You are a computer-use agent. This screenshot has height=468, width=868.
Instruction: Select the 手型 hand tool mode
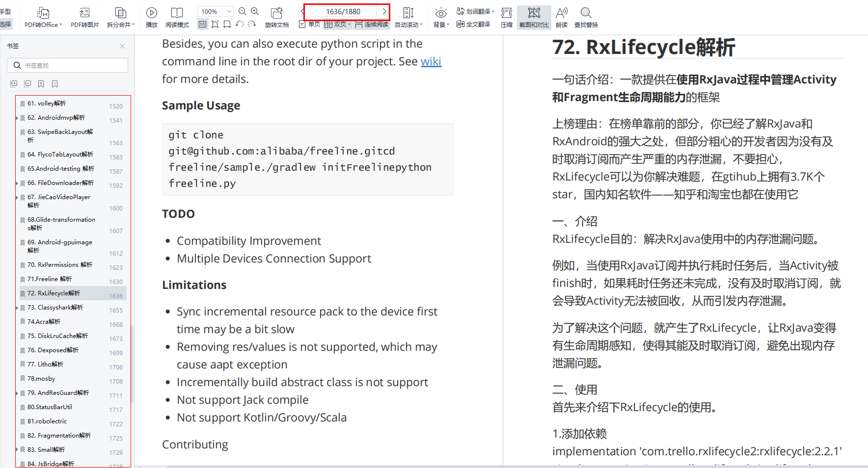click(5, 11)
